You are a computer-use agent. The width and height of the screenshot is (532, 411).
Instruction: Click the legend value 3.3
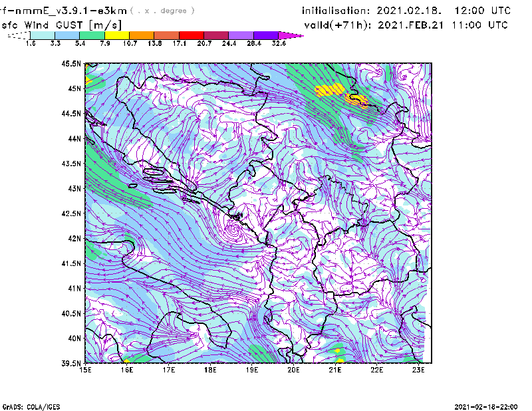[55, 43]
